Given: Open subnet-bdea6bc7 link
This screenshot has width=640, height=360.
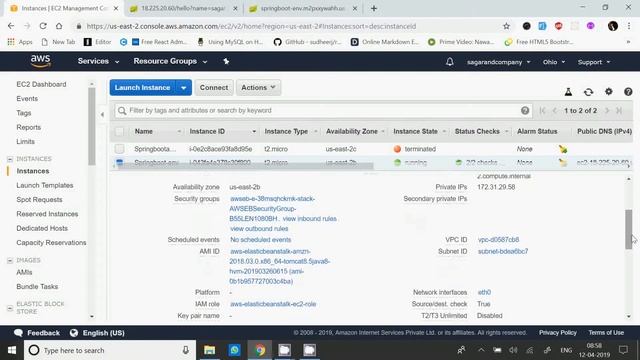Looking at the screenshot, I should point(503,251).
